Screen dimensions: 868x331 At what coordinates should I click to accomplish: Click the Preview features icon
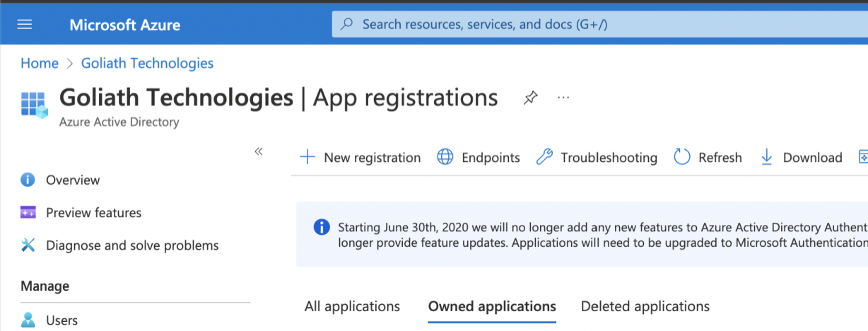coord(28,212)
